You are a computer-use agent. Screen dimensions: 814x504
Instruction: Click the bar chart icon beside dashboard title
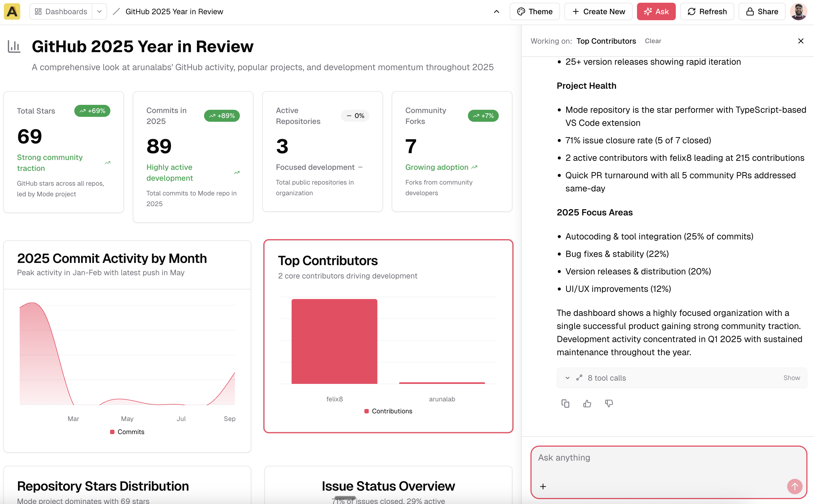tap(14, 47)
